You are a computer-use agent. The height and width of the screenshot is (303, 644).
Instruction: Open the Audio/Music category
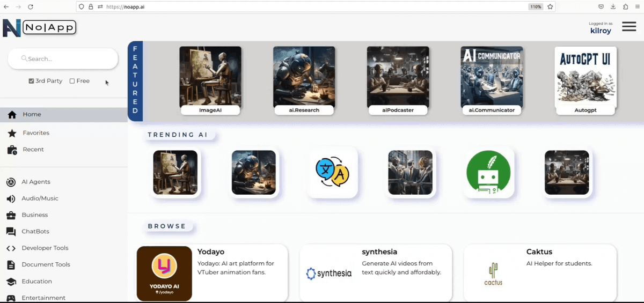point(40,198)
